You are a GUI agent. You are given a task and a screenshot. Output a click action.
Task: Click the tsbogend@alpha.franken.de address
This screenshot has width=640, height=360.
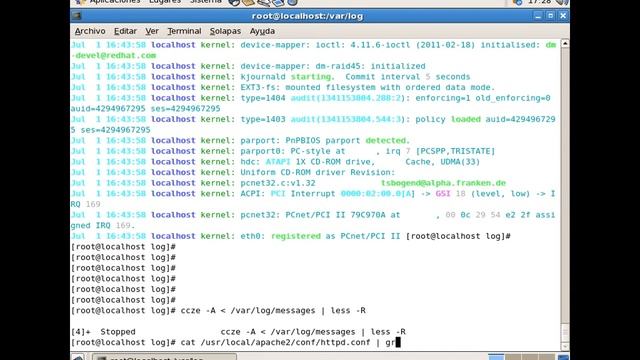[x=443, y=183]
